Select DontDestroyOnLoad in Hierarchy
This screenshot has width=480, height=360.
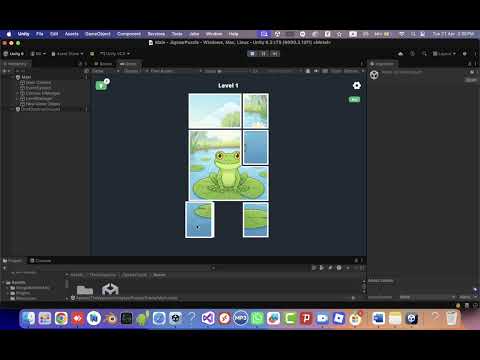[38, 109]
